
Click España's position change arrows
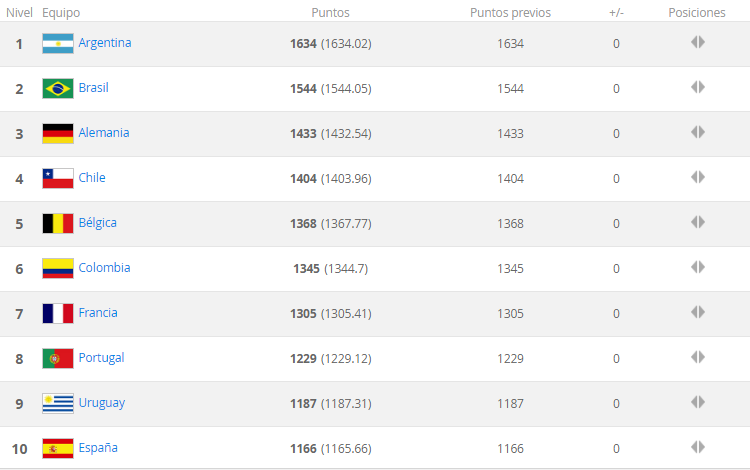pos(698,448)
